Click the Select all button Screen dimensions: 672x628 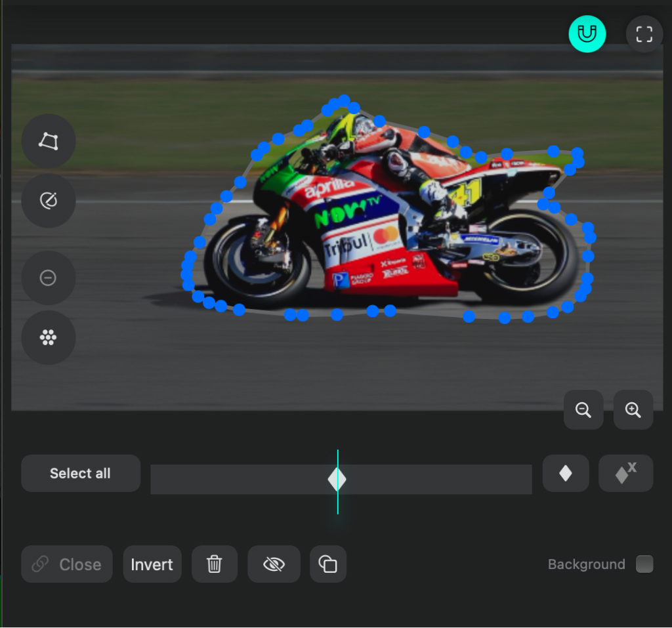[81, 473]
